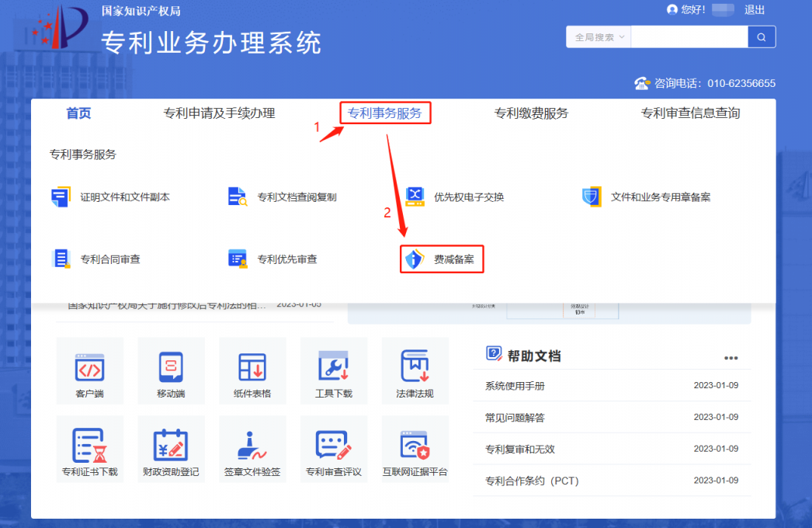Open the 系统使用手册 help document
This screenshot has height=528, width=812.
point(515,386)
